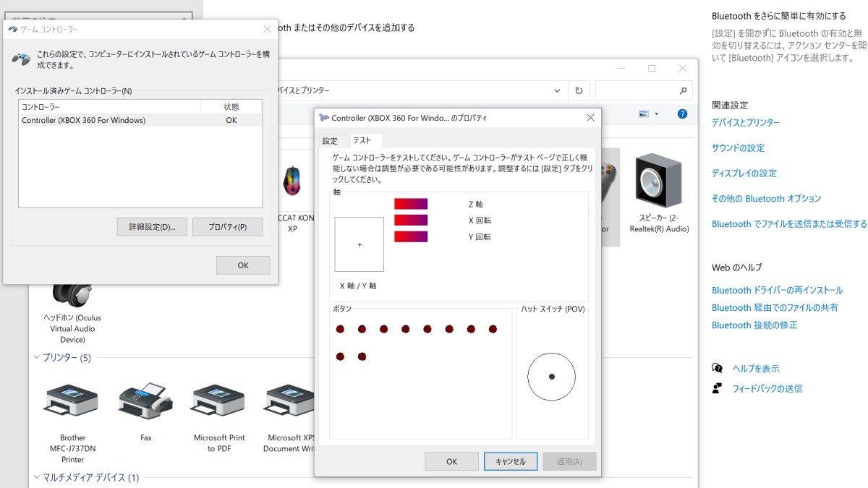Open the サウンドの設定 link
The height and width of the screenshot is (488, 868).
[x=738, y=148]
